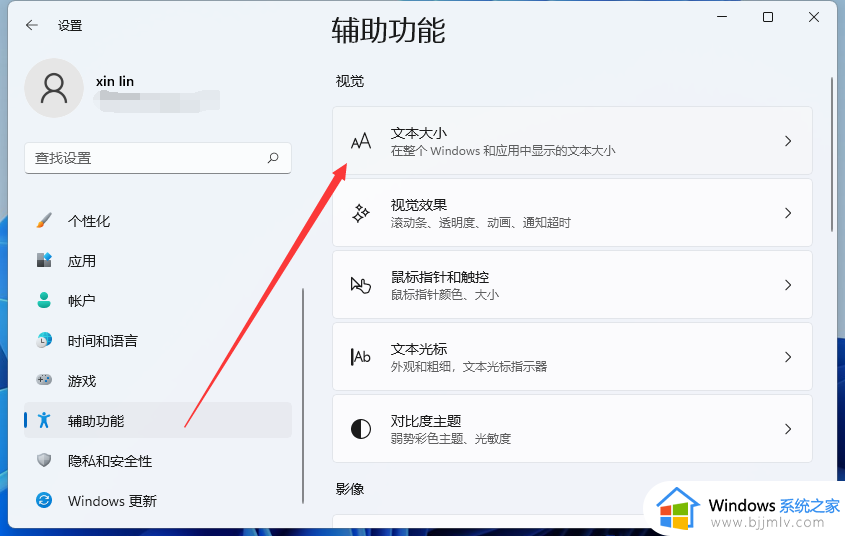Click the 鼠标指针颜色、大小 description text
The height and width of the screenshot is (536, 845).
445,295
